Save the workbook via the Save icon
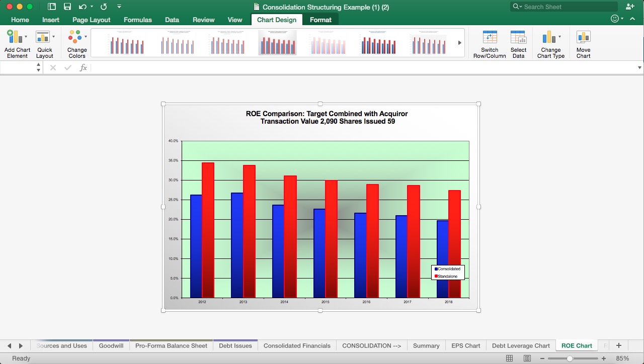644x364 pixels. 67,7
